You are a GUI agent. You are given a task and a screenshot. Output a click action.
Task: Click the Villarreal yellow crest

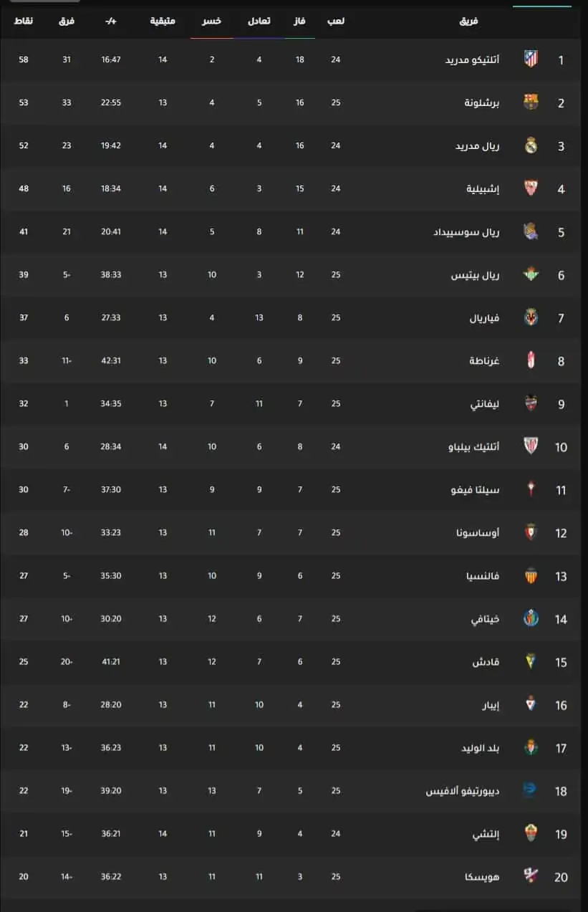530,317
